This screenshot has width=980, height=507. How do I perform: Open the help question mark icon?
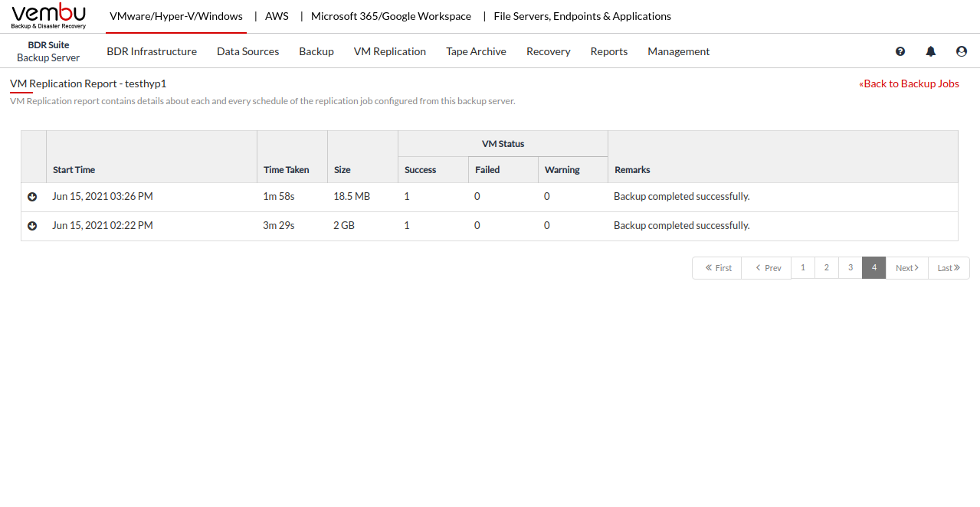pyautogui.click(x=900, y=51)
